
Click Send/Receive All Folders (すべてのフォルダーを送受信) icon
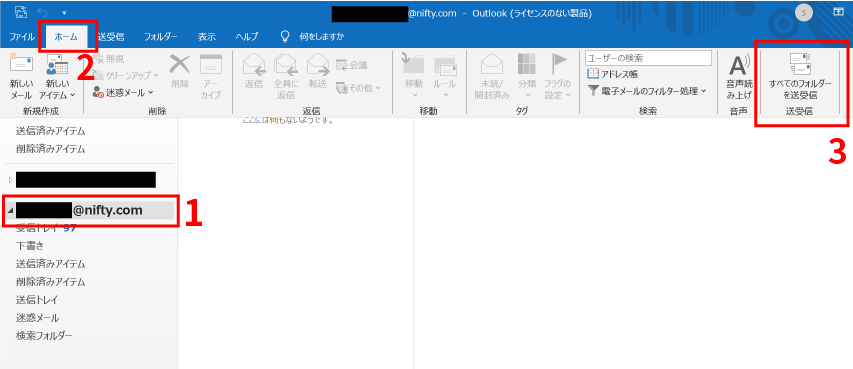point(800,76)
